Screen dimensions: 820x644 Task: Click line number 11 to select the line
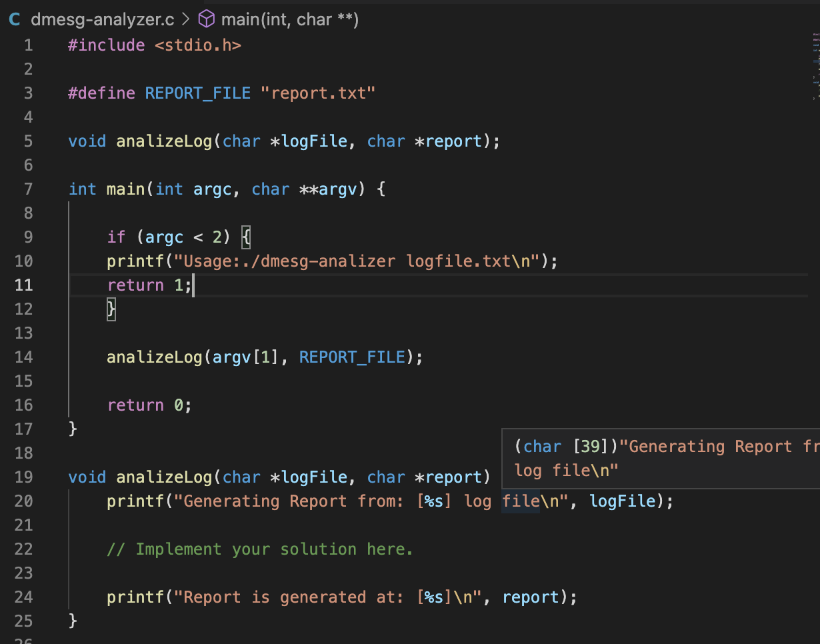click(23, 285)
